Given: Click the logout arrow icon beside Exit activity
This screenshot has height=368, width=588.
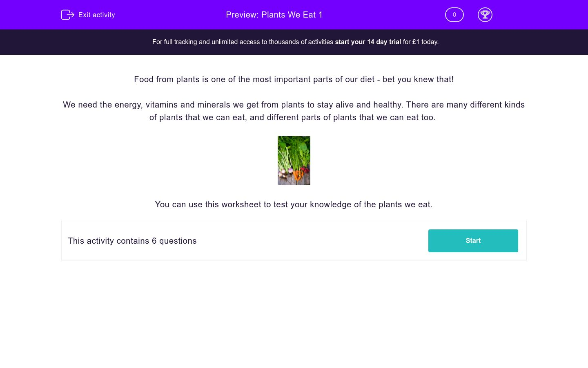Looking at the screenshot, I should [68, 15].
